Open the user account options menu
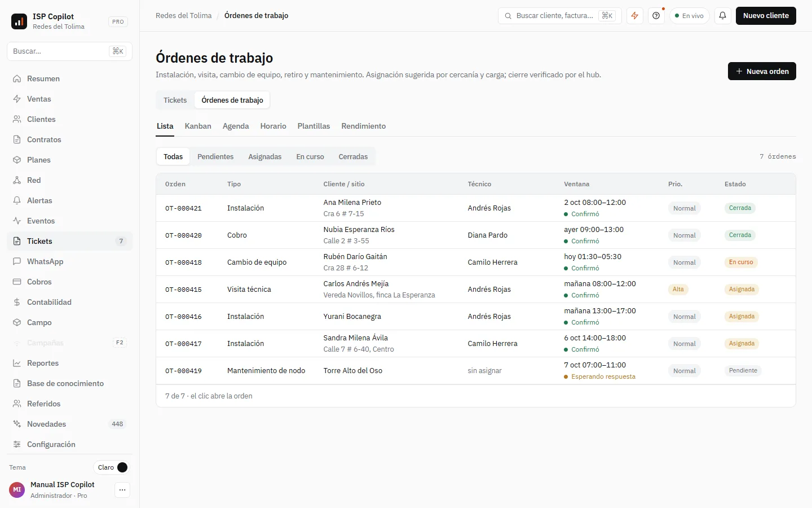 pyautogui.click(x=122, y=490)
